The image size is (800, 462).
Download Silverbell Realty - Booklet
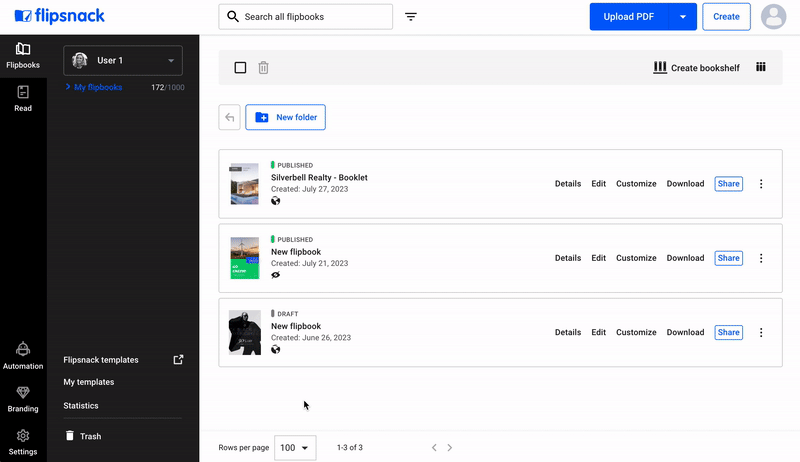pos(685,184)
